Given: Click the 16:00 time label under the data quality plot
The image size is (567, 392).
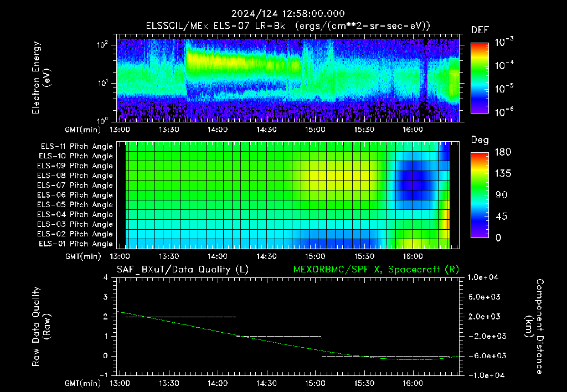Looking at the screenshot, I should point(413,383).
